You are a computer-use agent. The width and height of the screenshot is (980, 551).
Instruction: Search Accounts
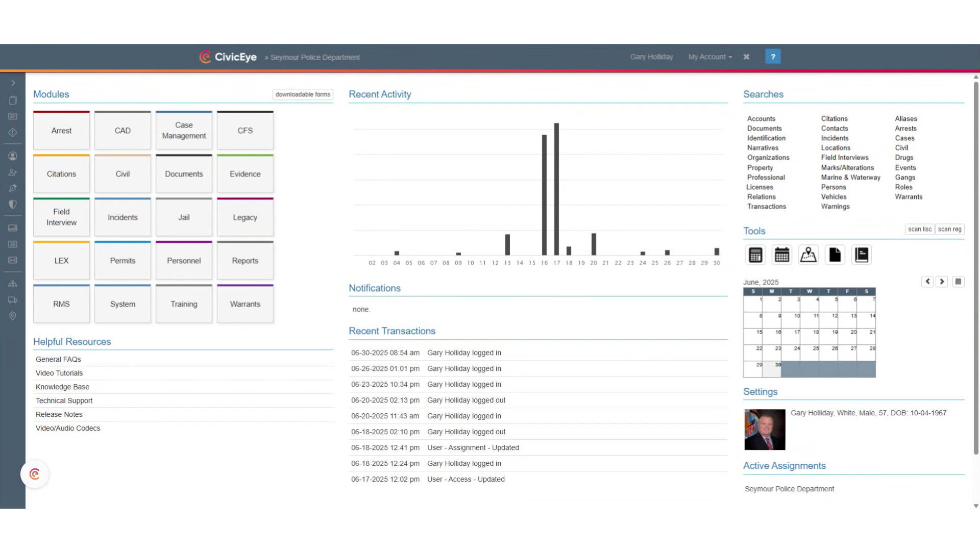click(761, 119)
